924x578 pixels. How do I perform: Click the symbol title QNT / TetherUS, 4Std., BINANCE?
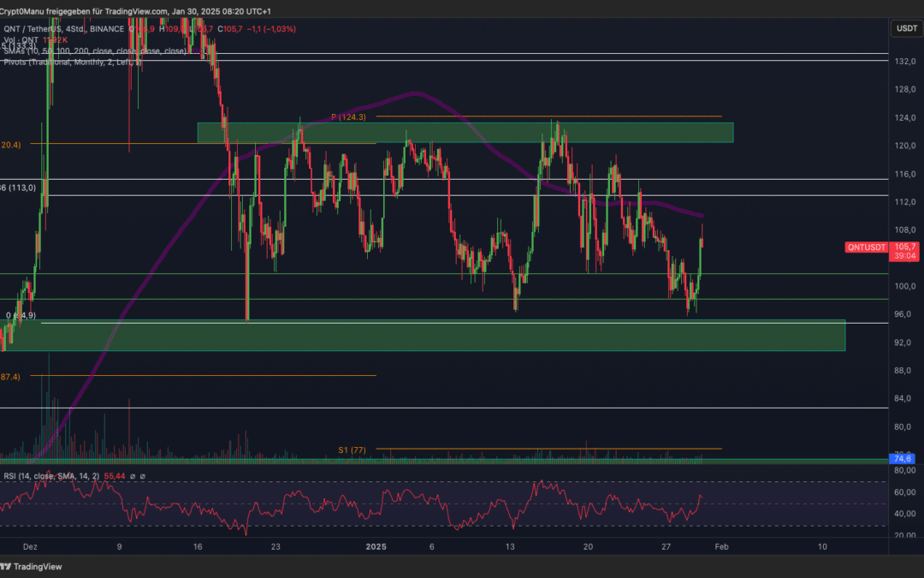pos(63,29)
